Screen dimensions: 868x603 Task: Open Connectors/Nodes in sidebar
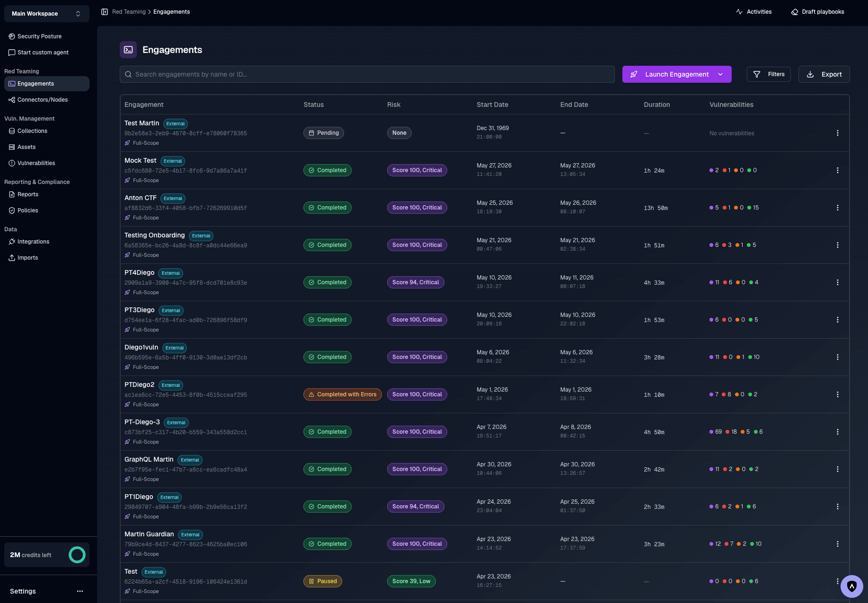pos(46,100)
